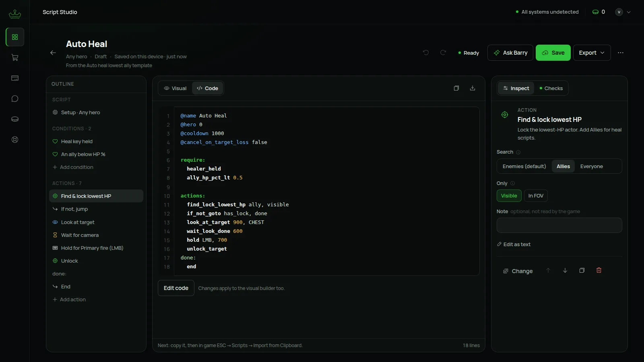Open the billing card sidebar icon
The width and height of the screenshot is (644, 362).
coord(15,78)
